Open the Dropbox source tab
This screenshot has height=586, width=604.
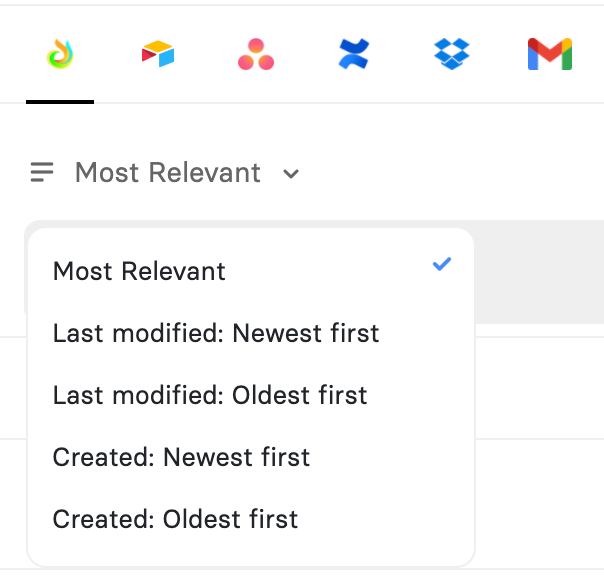(x=452, y=54)
